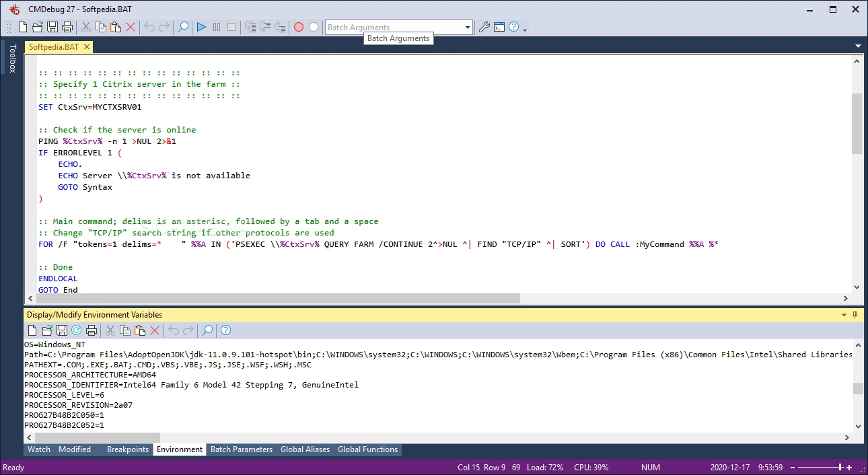Toggle breakpoint using red circle icon

(x=299, y=27)
